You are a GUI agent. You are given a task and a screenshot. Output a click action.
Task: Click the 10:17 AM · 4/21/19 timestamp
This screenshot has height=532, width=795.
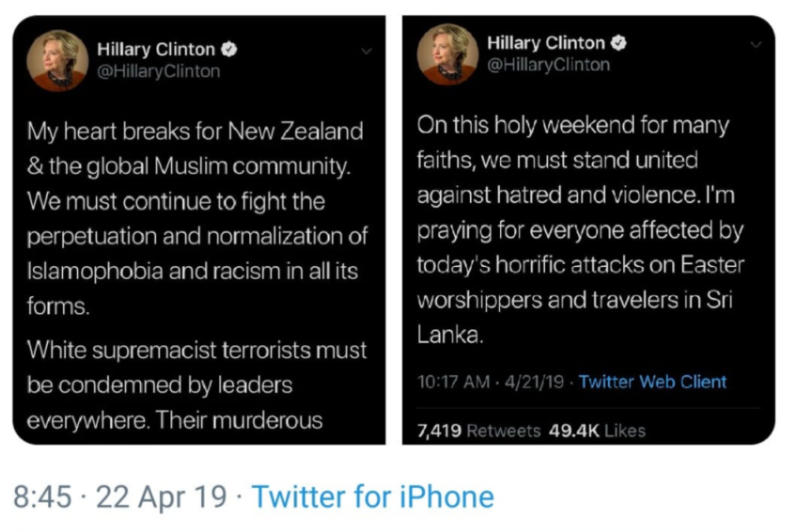491,382
